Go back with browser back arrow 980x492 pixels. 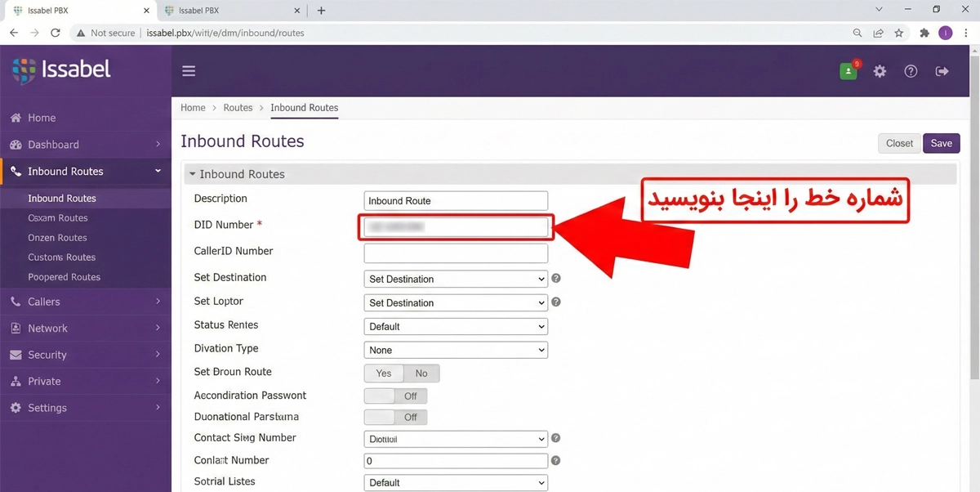14,33
